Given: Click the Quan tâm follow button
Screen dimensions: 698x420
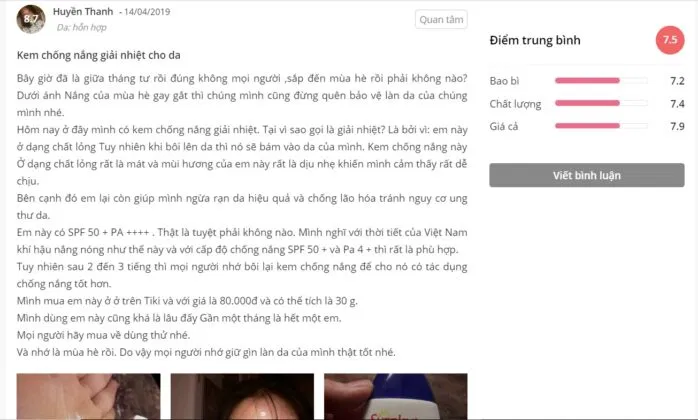Looking at the screenshot, I should (x=441, y=20).
